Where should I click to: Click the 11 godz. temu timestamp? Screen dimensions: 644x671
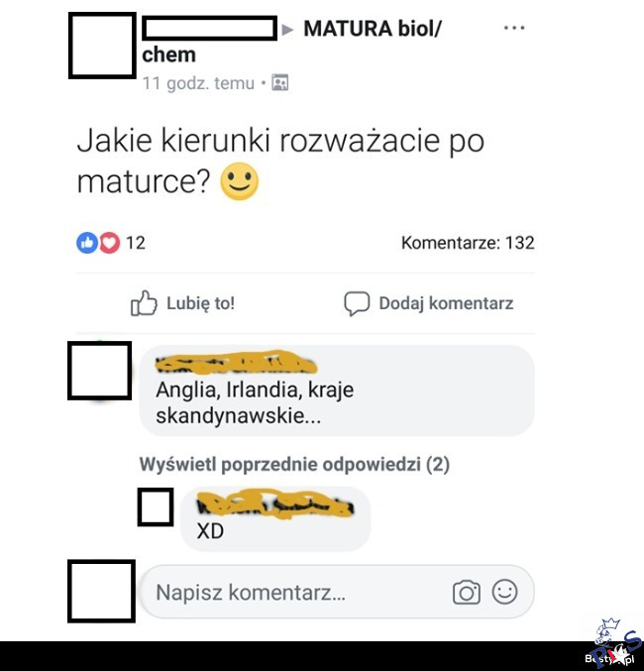198,83
